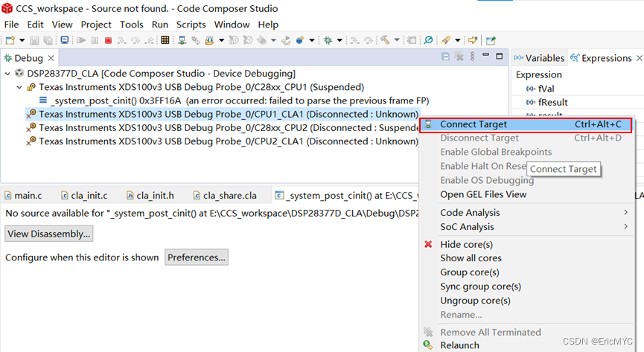Viewport: 644px width, 352px height.
Task: Switch to the cla_share.cla editor tab
Action: point(225,196)
